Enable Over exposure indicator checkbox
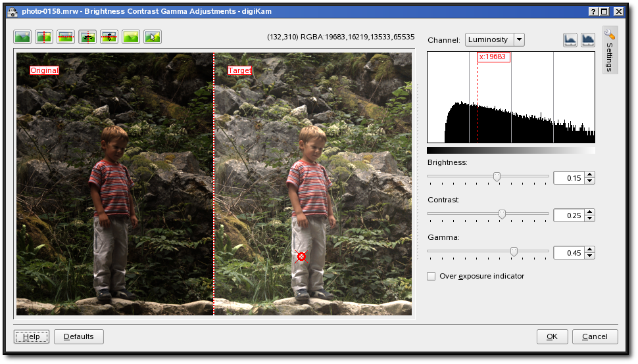638x364 pixels. point(431,276)
